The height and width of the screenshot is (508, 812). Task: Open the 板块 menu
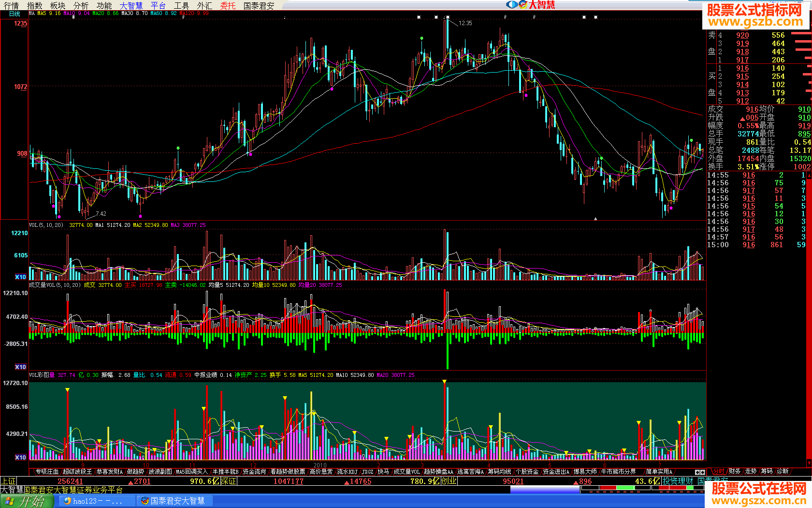58,5
